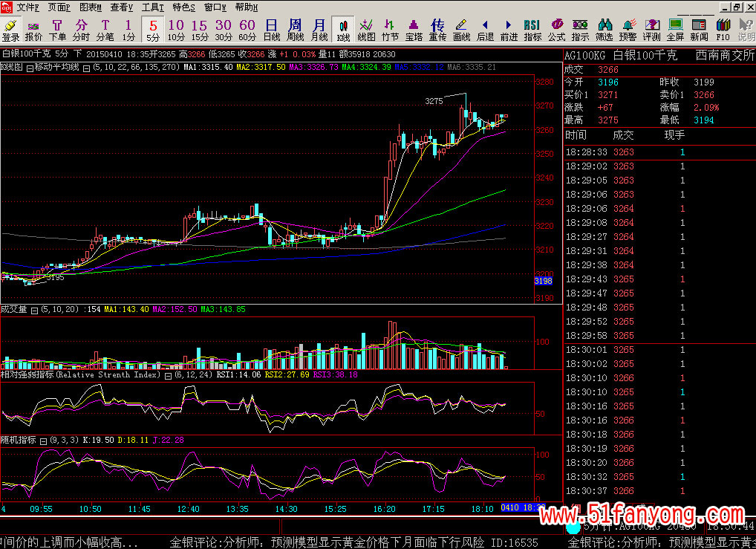Select the 18:28:33 trade row
Viewport: 756px width, 549px height.
(659, 152)
